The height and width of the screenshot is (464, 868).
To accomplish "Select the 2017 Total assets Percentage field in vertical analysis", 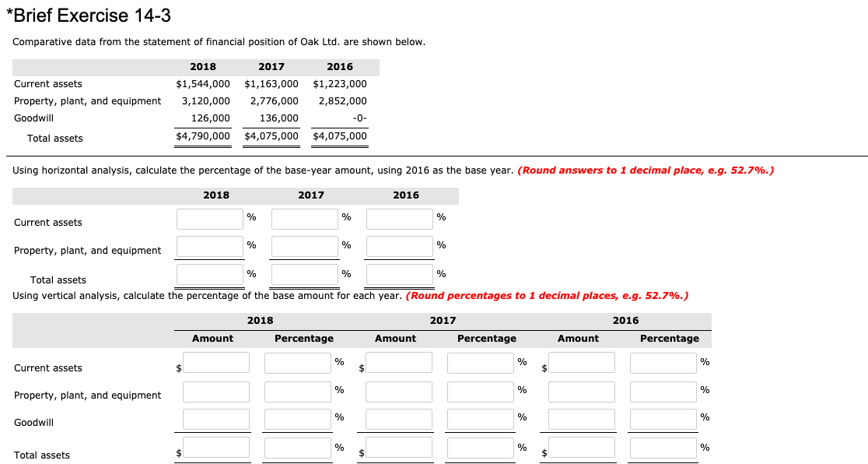I will (480, 447).
